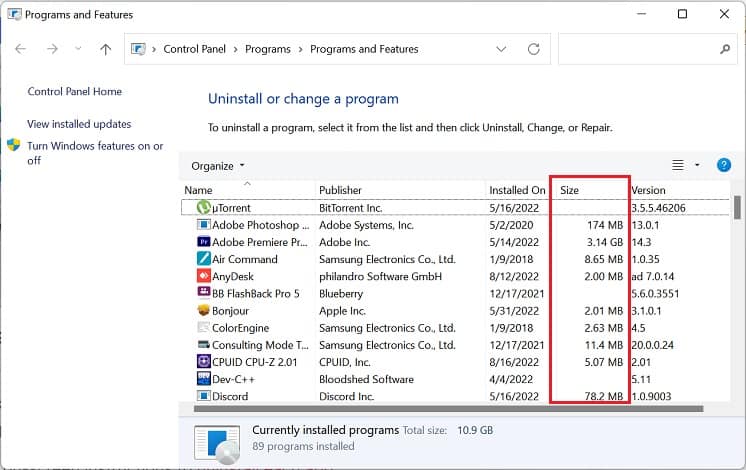Click the µTorrent program icon
The height and width of the screenshot is (470, 746).
pos(204,207)
